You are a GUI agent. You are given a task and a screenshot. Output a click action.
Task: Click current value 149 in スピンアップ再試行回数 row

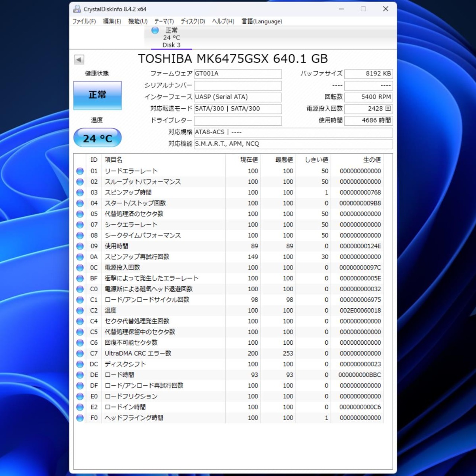click(x=253, y=257)
